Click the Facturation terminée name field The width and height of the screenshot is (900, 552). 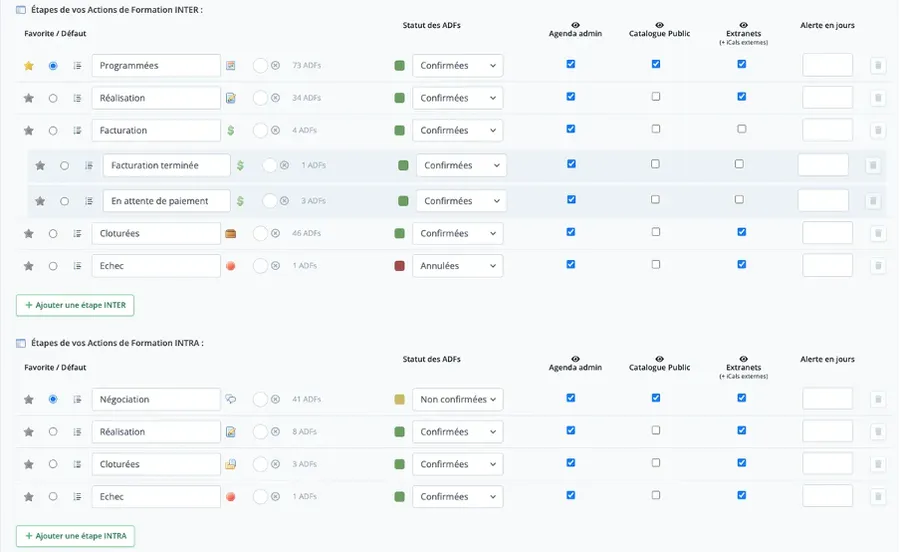tap(166, 166)
